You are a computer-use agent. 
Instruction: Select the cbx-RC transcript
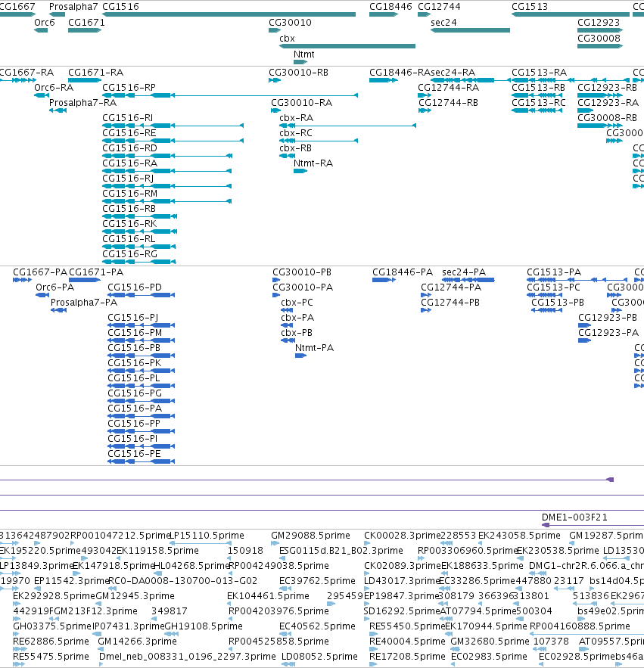319,141
